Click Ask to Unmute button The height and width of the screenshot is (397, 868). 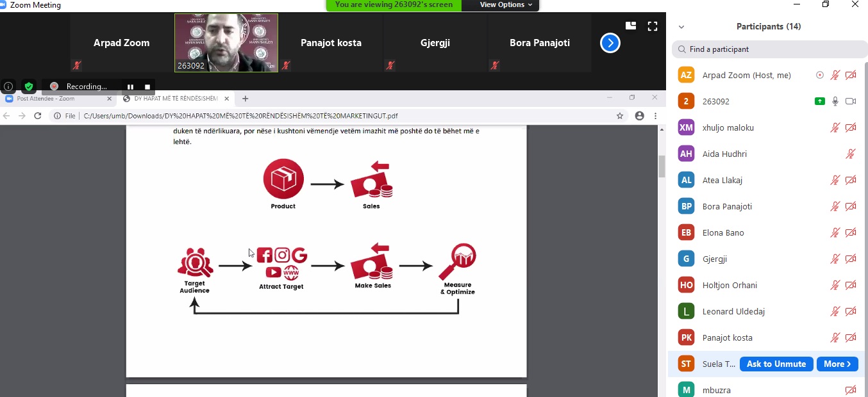pos(776,364)
